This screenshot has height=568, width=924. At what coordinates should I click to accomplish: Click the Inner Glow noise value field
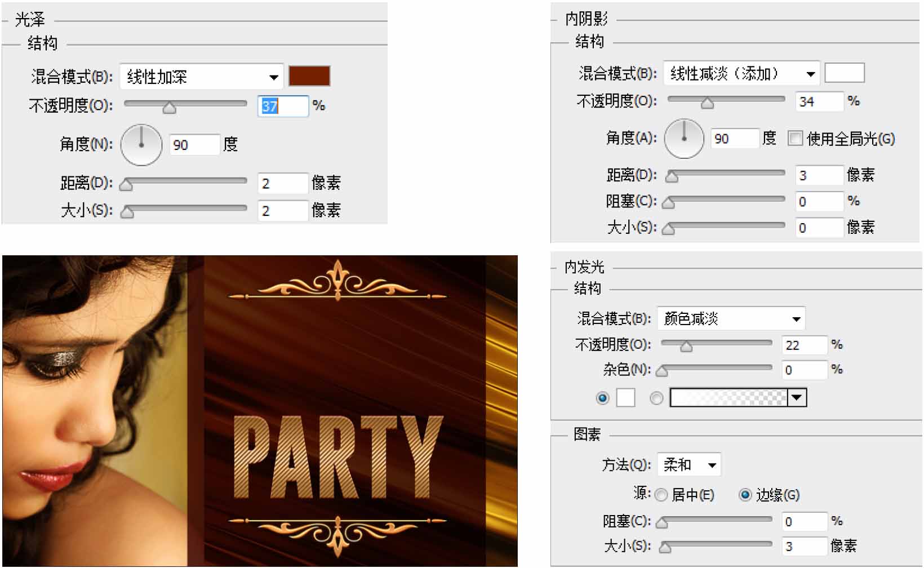point(805,370)
